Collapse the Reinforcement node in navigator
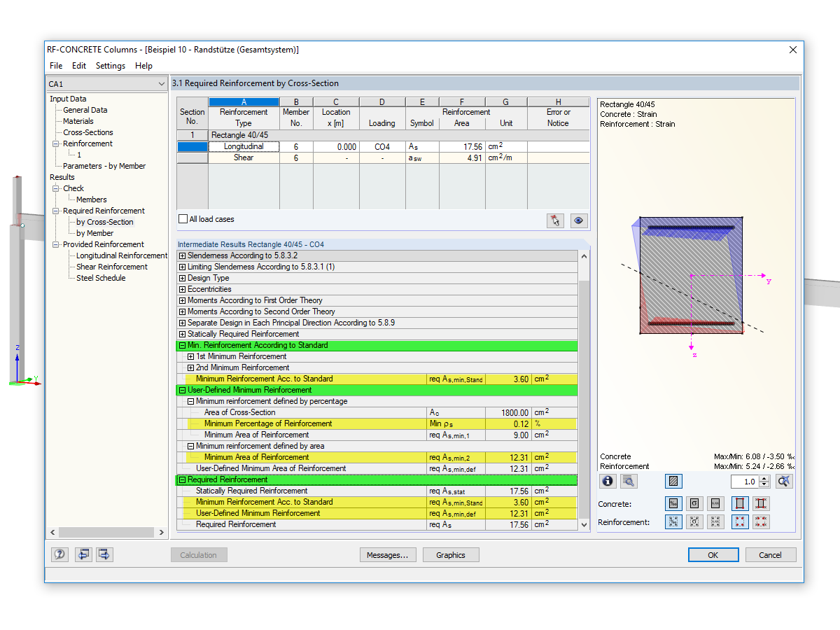Screen dimensions: 840x630 (x=57, y=143)
